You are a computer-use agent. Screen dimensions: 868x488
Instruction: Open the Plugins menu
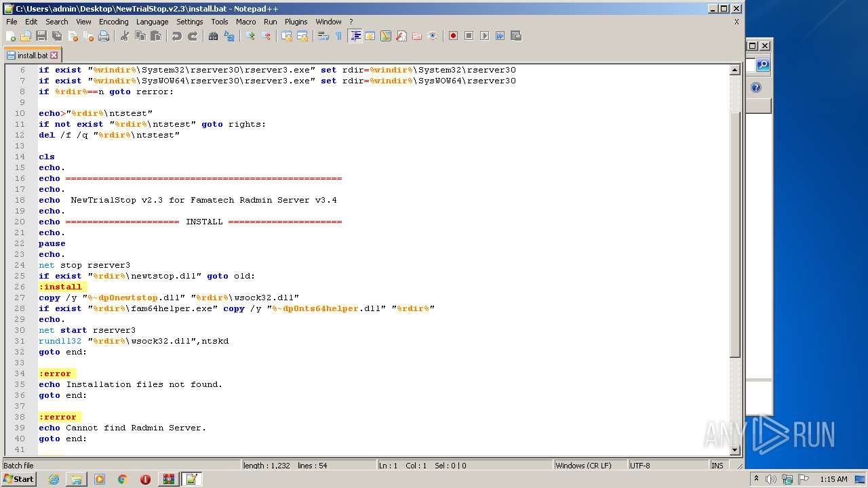[296, 22]
